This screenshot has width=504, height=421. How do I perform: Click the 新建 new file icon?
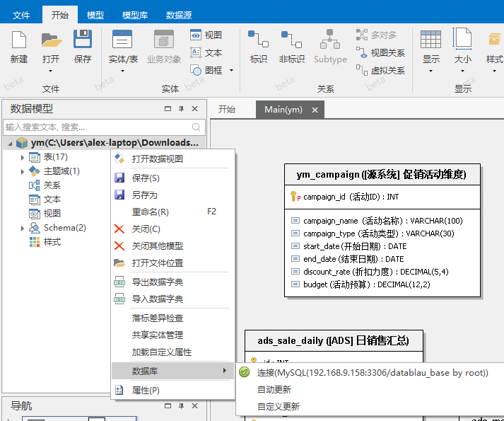click(19, 40)
